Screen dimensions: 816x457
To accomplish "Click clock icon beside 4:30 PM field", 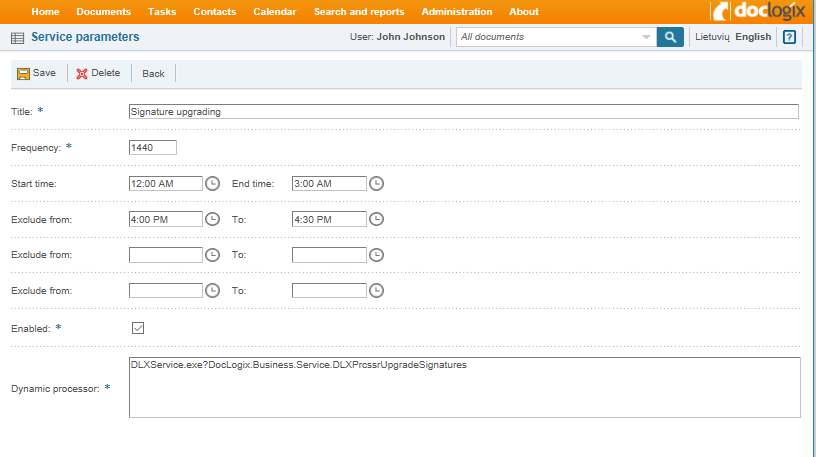I will 376,219.
